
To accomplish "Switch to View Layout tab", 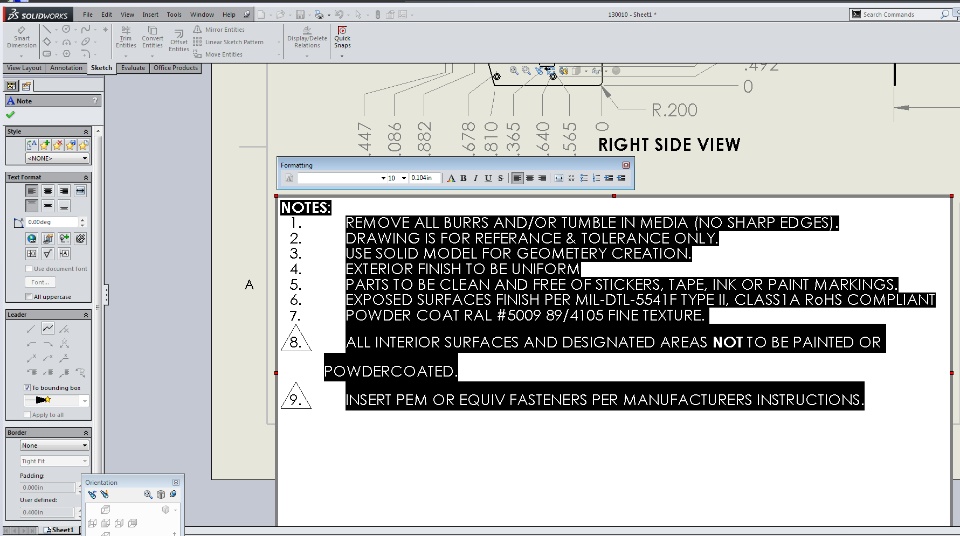I will click(24, 68).
